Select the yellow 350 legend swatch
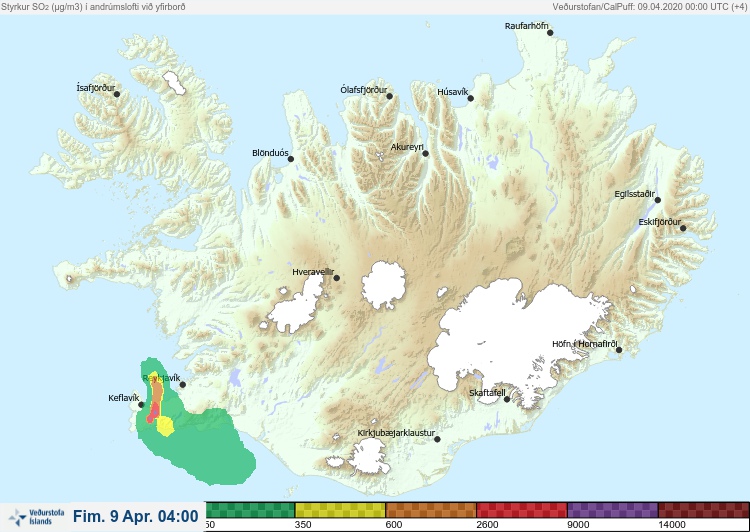The image size is (750, 532). [340, 510]
